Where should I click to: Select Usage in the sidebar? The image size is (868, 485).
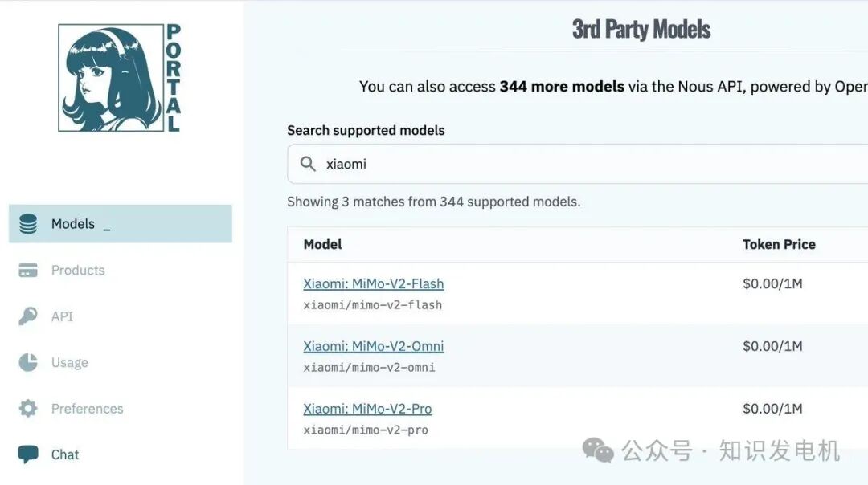pyautogui.click(x=70, y=362)
